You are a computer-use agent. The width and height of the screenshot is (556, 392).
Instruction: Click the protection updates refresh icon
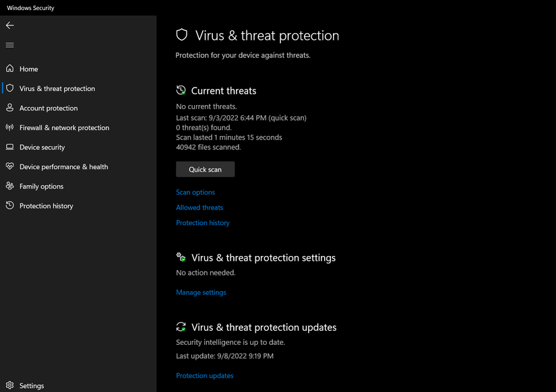pyautogui.click(x=180, y=327)
